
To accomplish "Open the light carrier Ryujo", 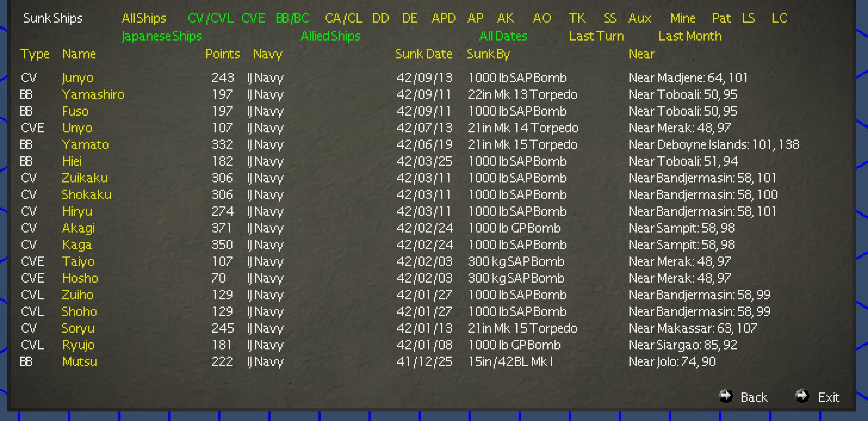I will (x=78, y=345).
